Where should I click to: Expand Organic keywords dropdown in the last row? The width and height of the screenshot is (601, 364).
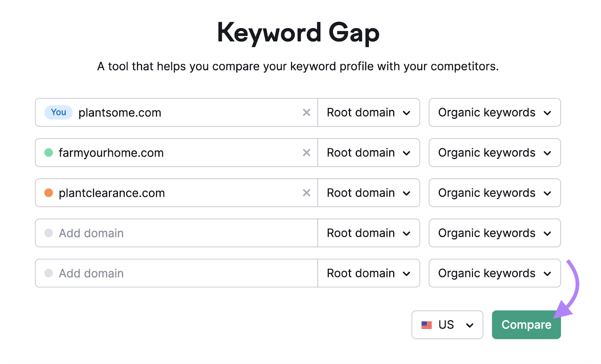(494, 273)
